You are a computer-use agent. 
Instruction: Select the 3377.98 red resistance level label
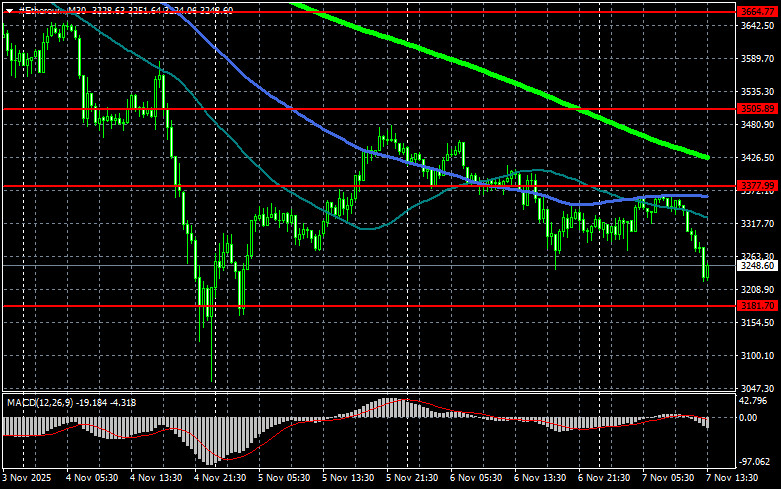(x=757, y=186)
